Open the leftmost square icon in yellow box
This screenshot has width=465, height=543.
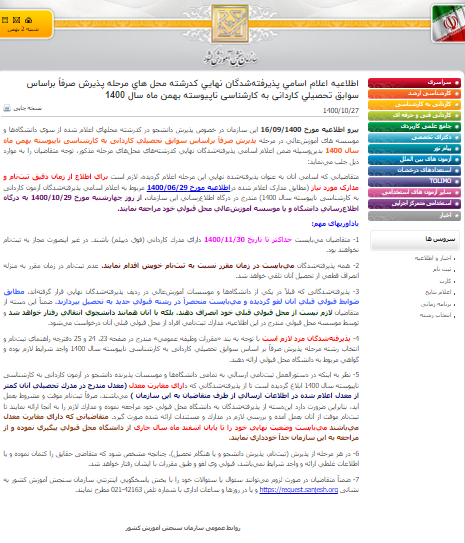coord(5,20)
